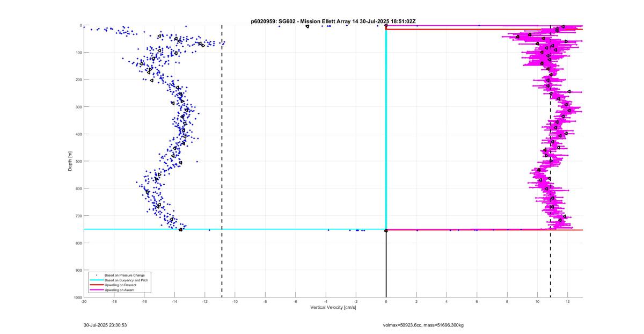
Task: Click depth-axis tick label 0 at top
Action: coord(80,25)
